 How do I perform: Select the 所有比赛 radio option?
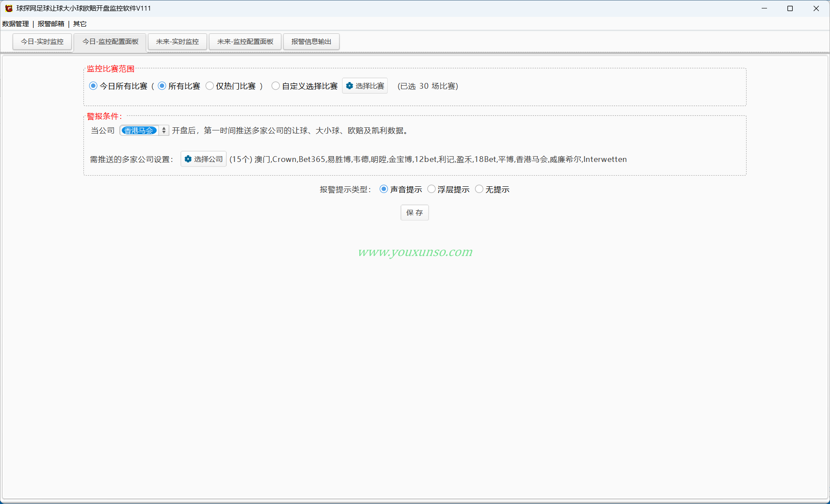[x=162, y=86]
